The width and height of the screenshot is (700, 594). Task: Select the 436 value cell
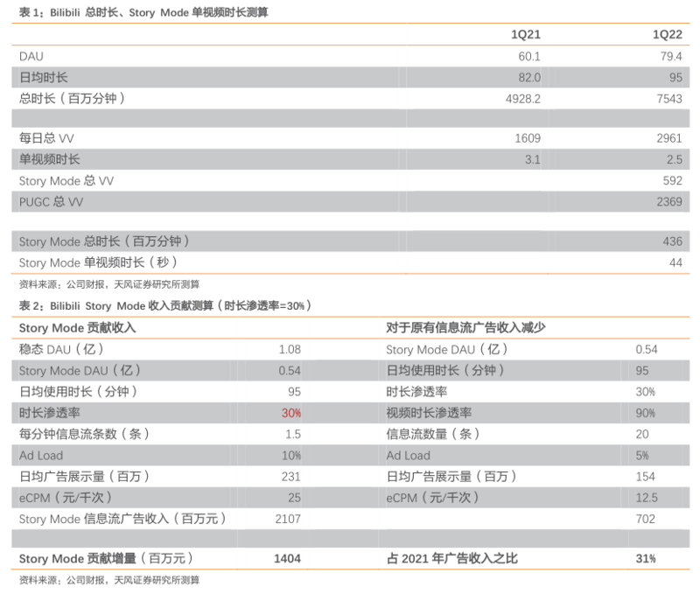pos(672,241)
